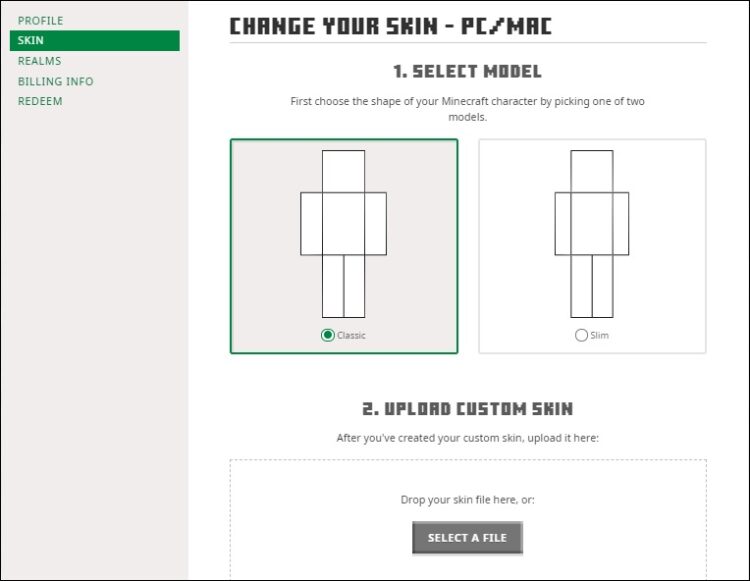Click the Slim label text

(x=599, y=335)
